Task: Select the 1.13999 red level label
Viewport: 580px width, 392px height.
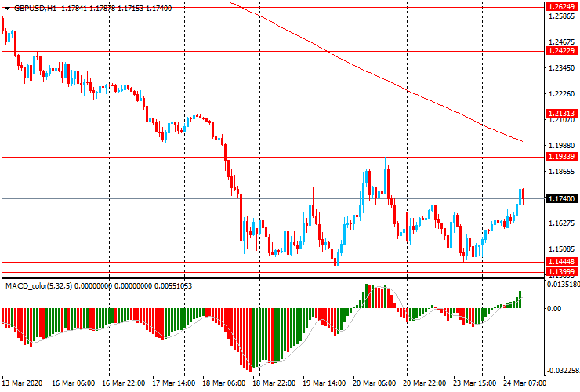Action: point(561,272)
